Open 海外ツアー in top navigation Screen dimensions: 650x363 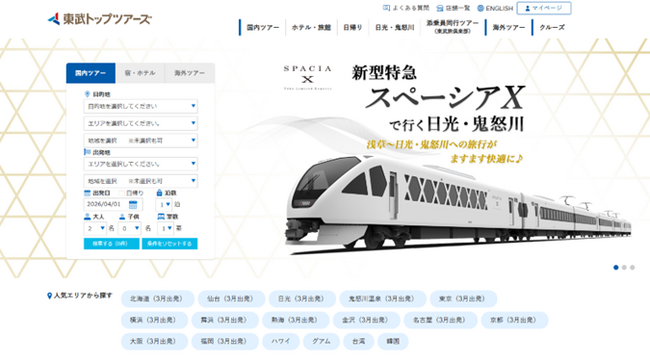[x=509, y=27]
